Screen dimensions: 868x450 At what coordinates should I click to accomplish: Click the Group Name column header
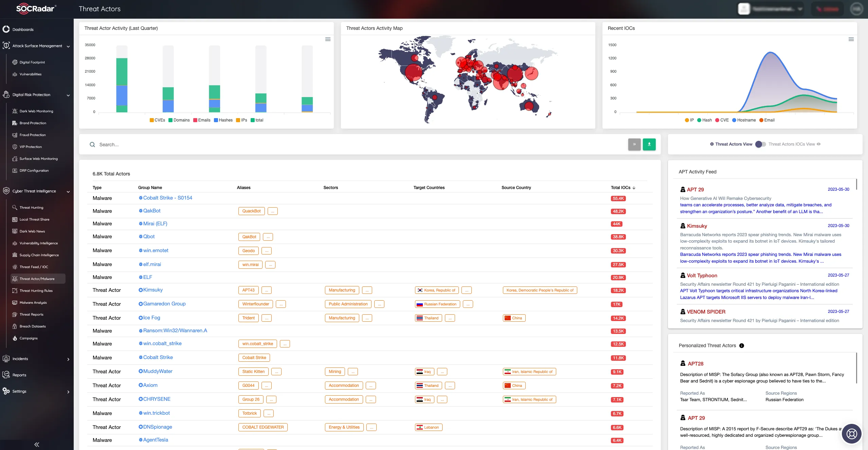coord(150,188)
